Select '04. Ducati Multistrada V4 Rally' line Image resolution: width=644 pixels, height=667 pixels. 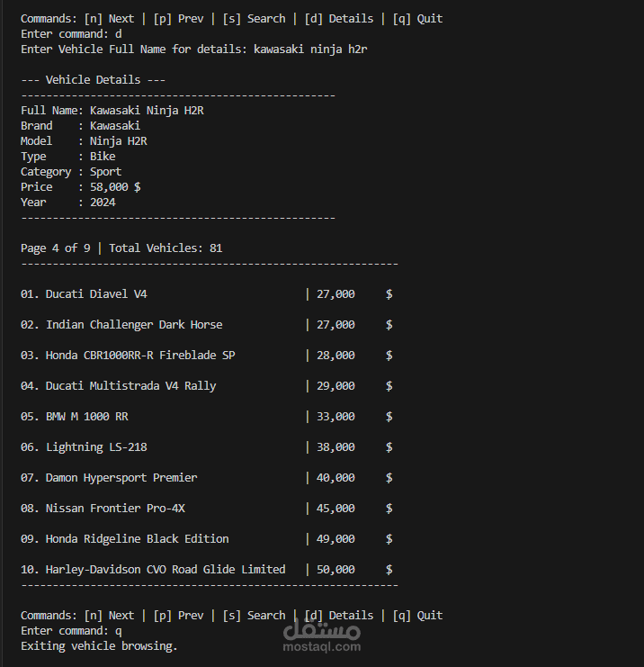pyautogui.click(x=207, y=386)
